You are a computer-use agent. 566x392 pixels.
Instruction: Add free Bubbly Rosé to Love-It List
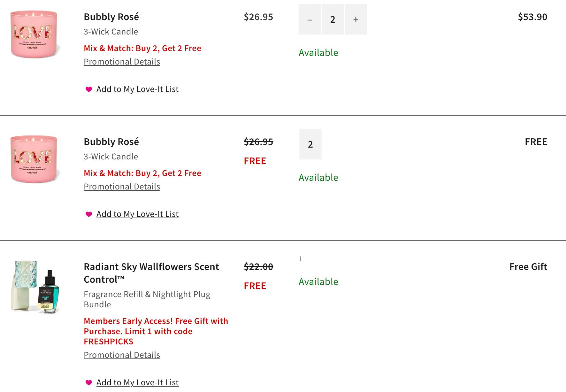[137, 214]
